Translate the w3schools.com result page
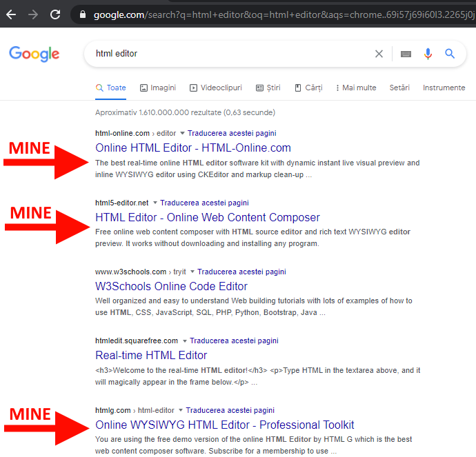Image resolution: width=476 pixels, height=457 pixels. [241, 272]
